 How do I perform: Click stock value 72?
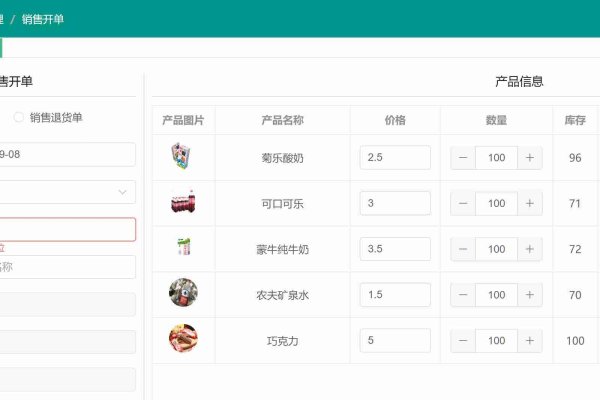[x=575, y=249]
